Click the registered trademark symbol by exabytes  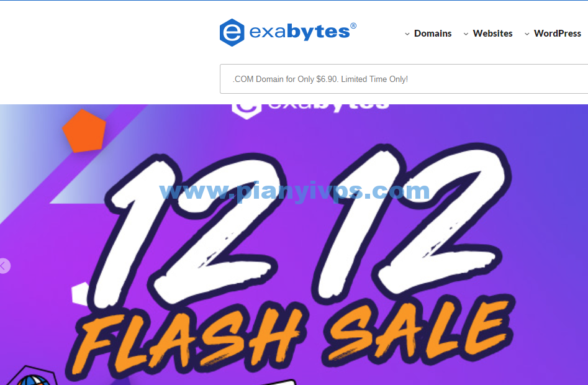[353, 25]
